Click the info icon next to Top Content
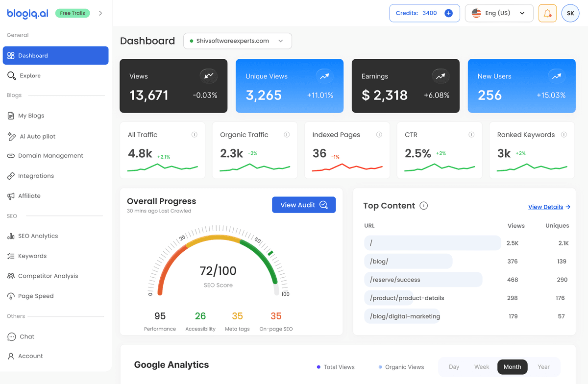Viewport: 588px width, 384px height. click(x=424, y=206)
